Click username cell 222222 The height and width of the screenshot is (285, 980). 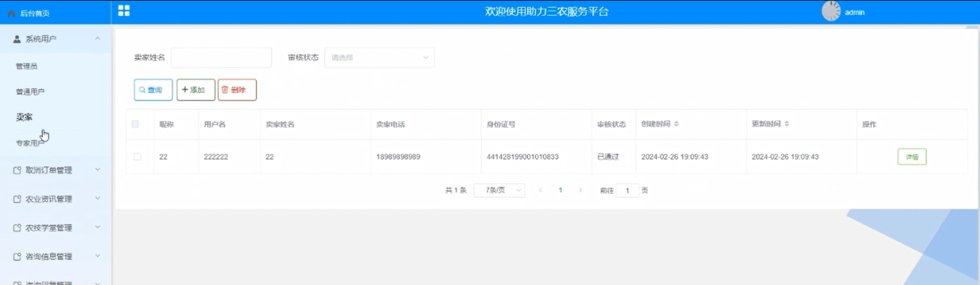(216, 157)
